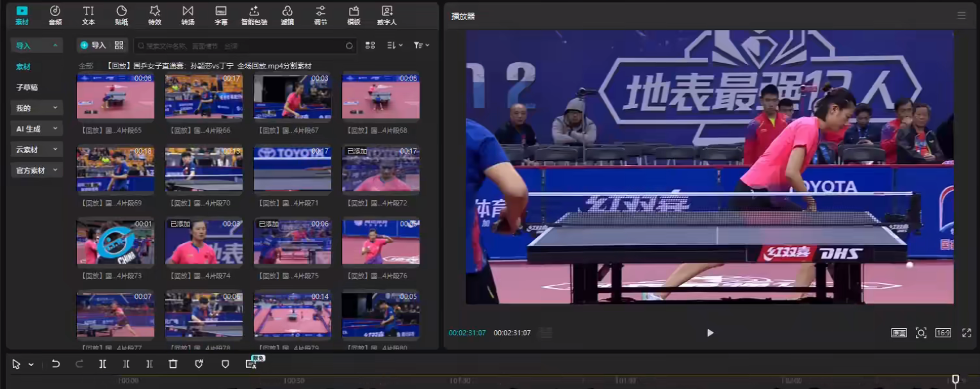The image size is (980, 389).
Task: Click the split clip tool in timeline toolbar
Action: (102, 364)
